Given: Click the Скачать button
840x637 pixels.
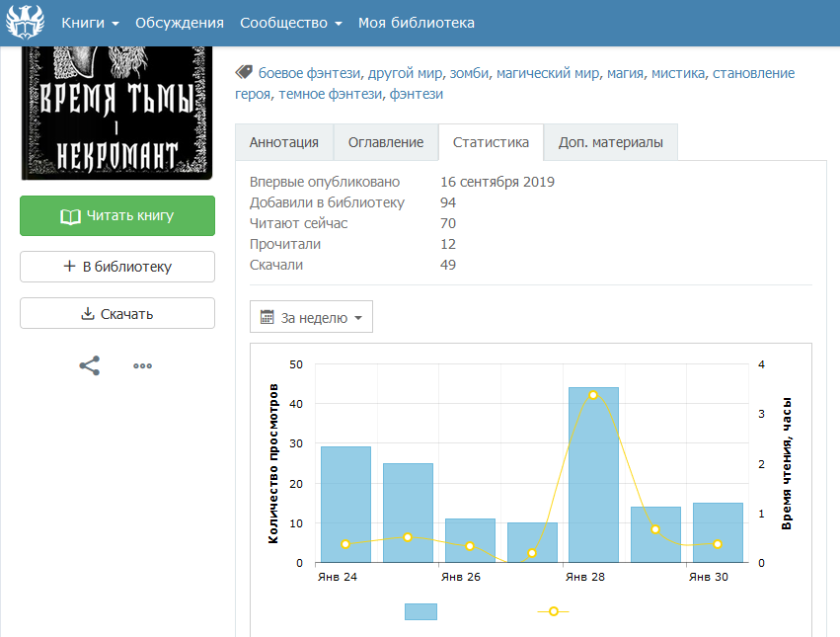Looking at the screenshot, I should 117,314.
